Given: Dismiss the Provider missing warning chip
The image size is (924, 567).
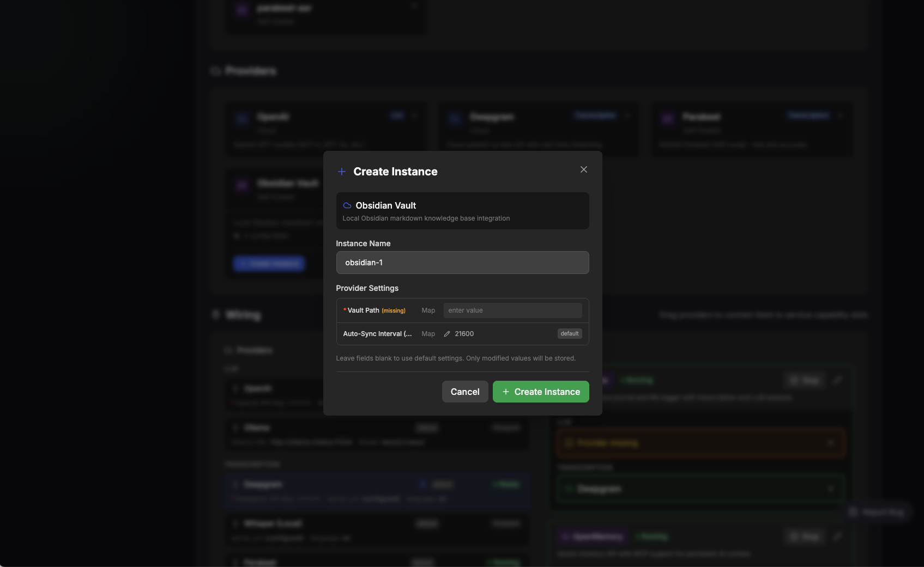Looking at the screenshot, I should tap(831, 443).
